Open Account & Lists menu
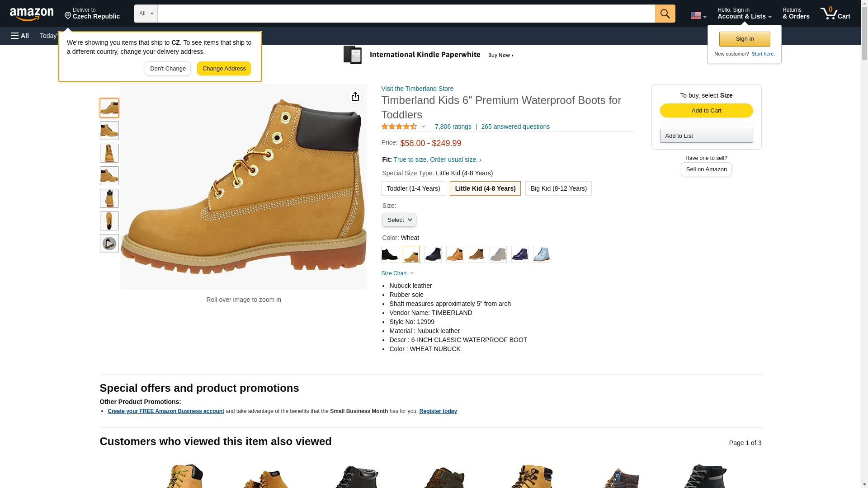 pyautogui.click(x=744, y=14)
